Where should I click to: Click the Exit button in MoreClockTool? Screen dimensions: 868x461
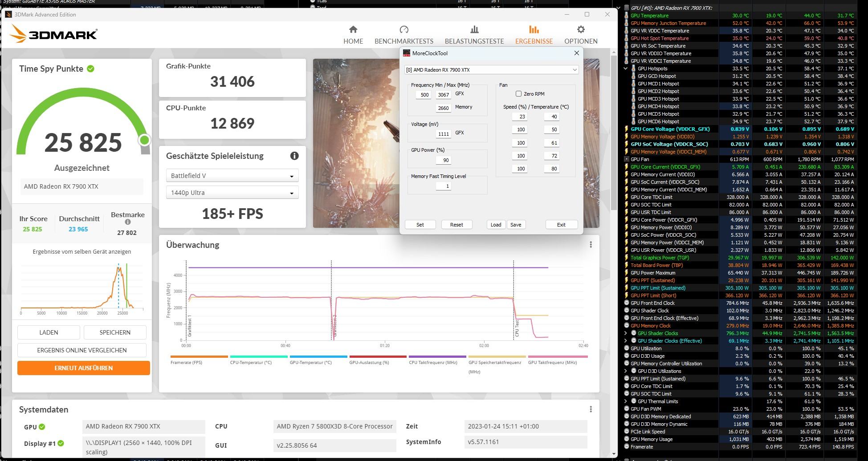(561, 225)
